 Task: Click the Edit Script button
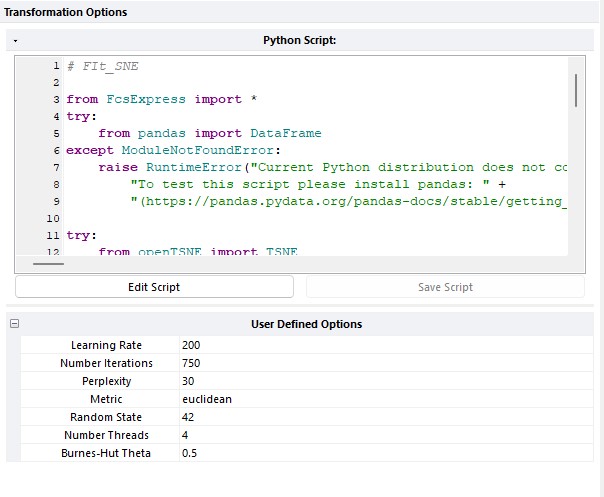click(x=154, y=287)
